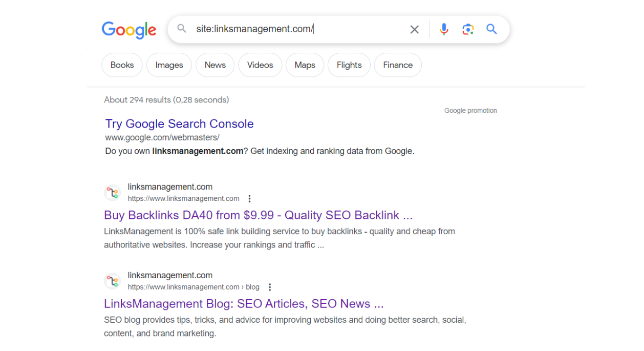Image resolution: width=644 pixels, height=351 pixels.
Task: Open the Finance filter
Action: [x=398, y=65]
